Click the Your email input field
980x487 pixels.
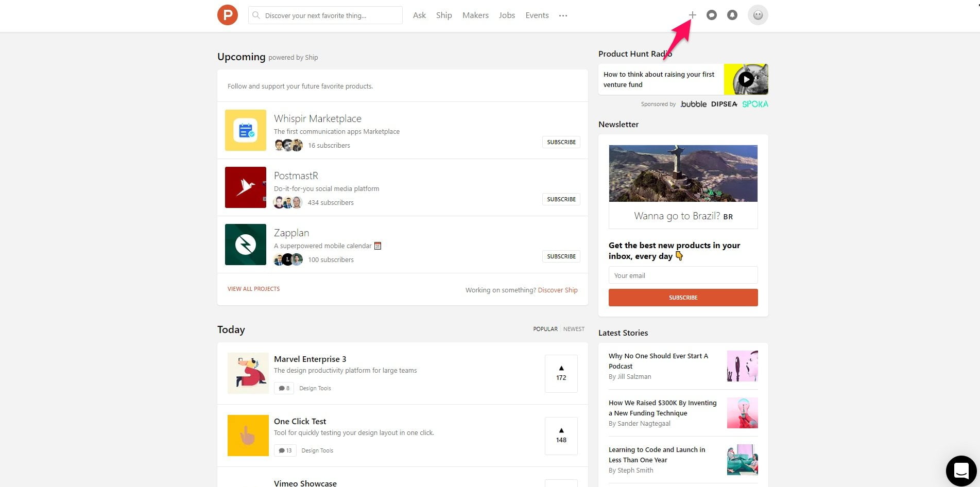(683, 275)
